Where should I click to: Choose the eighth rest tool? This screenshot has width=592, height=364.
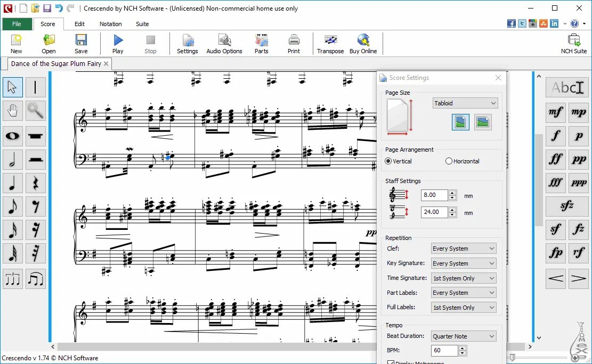click(36, 206)
